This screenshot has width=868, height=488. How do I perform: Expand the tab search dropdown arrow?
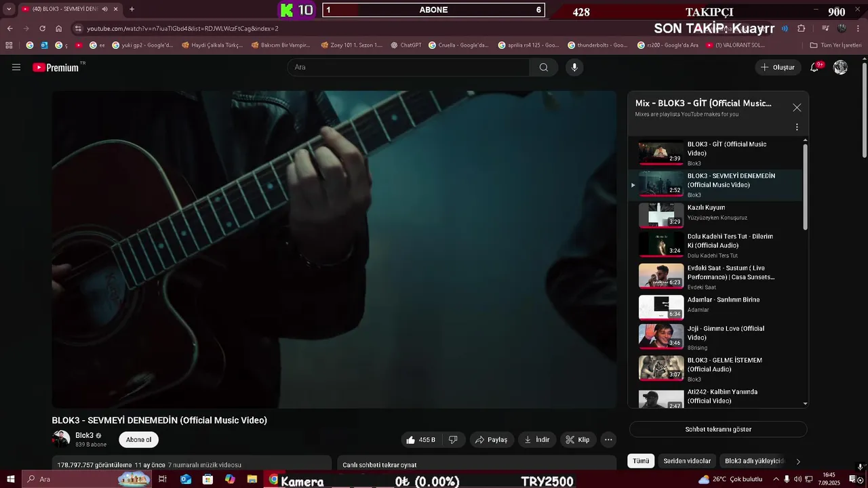click(x=9, y=9)
